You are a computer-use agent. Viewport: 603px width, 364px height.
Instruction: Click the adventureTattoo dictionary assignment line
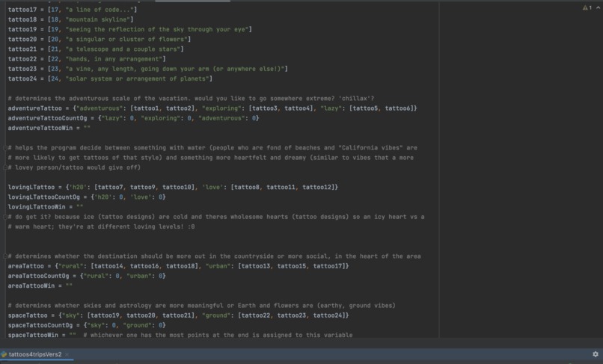coord(212,108)
